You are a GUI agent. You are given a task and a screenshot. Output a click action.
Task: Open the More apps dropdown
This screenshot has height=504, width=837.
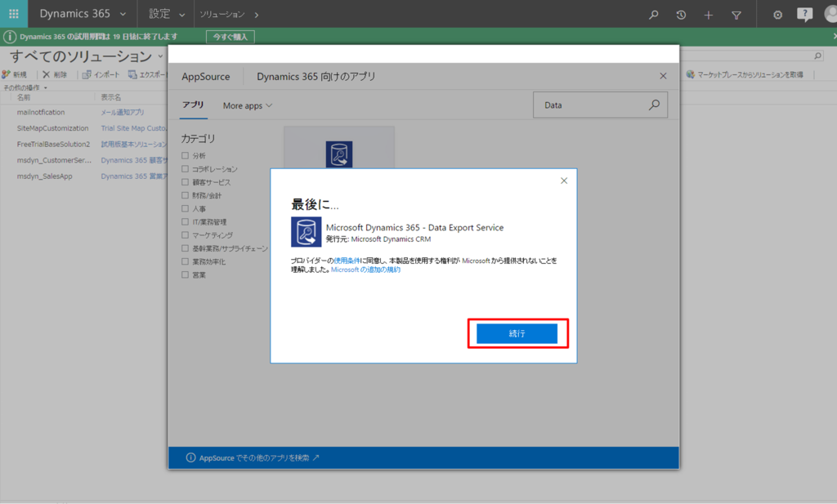248,105
